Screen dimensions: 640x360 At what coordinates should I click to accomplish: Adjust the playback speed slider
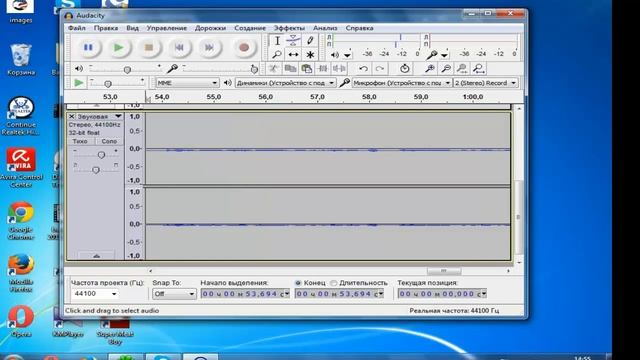[108, 84]
